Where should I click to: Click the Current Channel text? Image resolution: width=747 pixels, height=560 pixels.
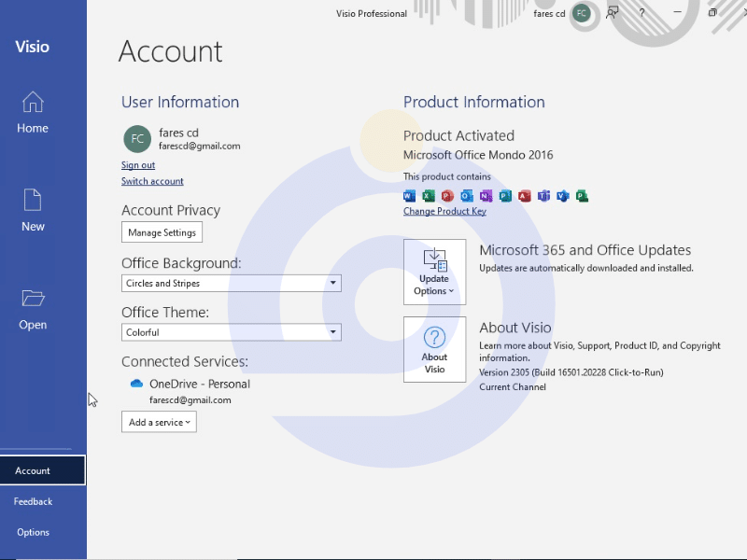click(x=513, y=387)
